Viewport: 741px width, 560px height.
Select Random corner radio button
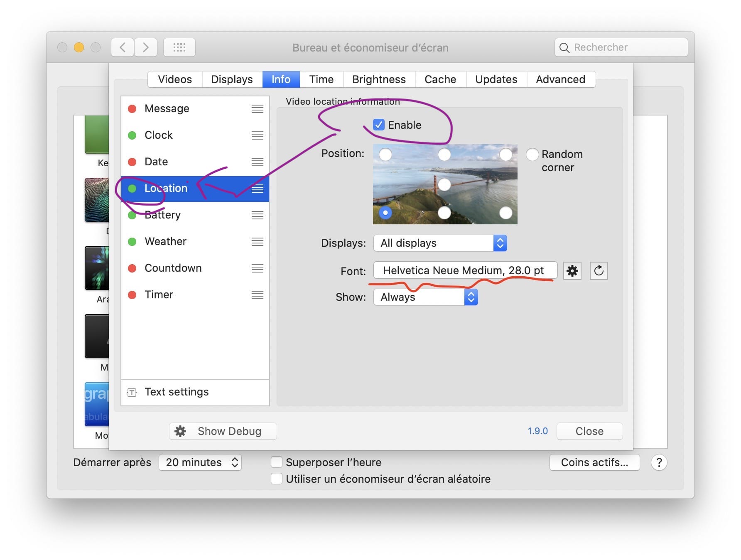pos(532,155)
